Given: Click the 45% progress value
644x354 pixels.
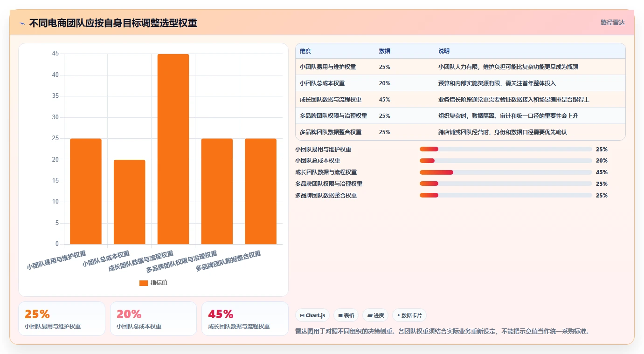Looking at the screenshot, I should pyautogui.click(x=602, y=172).
